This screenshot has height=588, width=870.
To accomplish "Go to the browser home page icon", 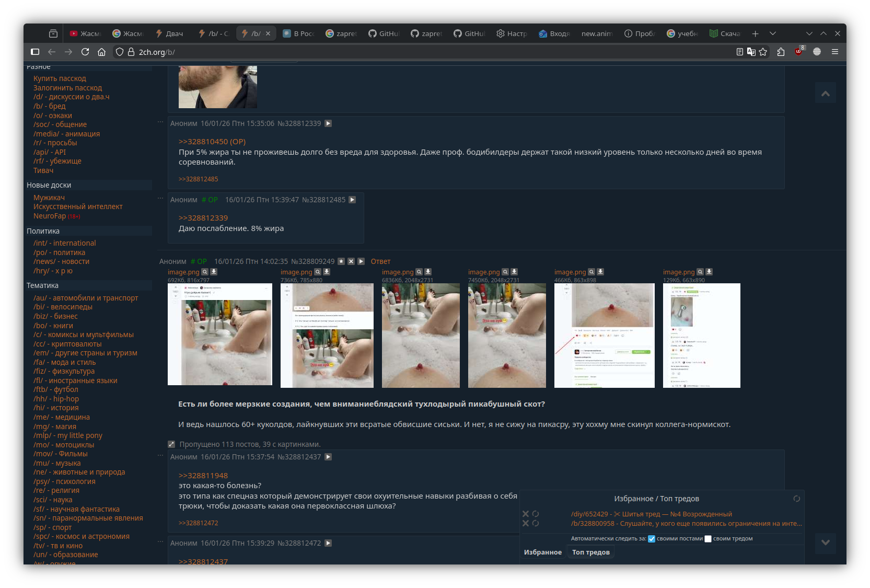I will tap(102, 52).
